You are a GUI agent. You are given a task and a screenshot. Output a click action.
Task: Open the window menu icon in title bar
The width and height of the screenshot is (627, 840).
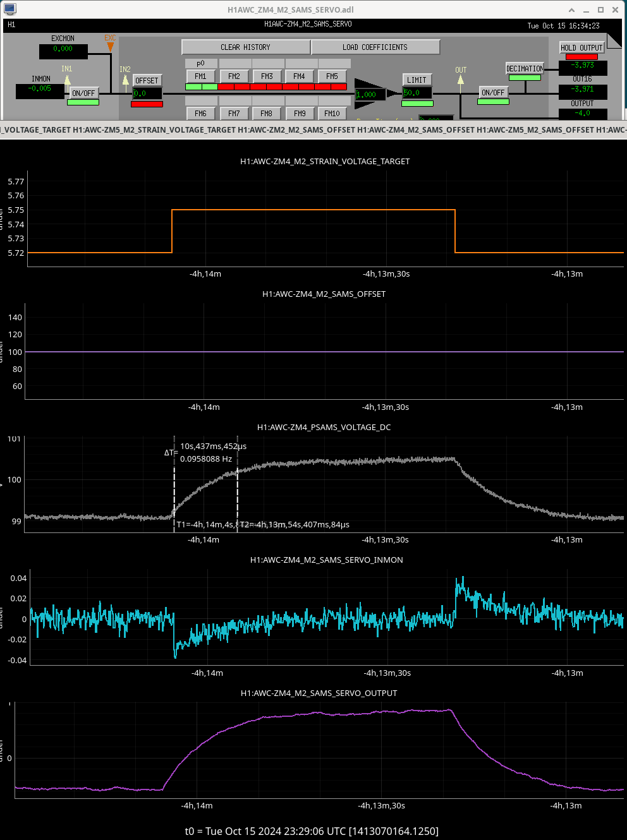(10, 9)
